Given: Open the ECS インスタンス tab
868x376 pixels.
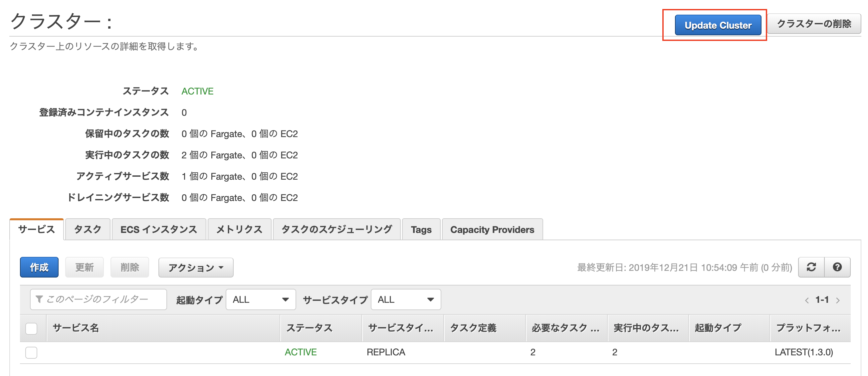Looking at the screenshot, I should [159, 230].
